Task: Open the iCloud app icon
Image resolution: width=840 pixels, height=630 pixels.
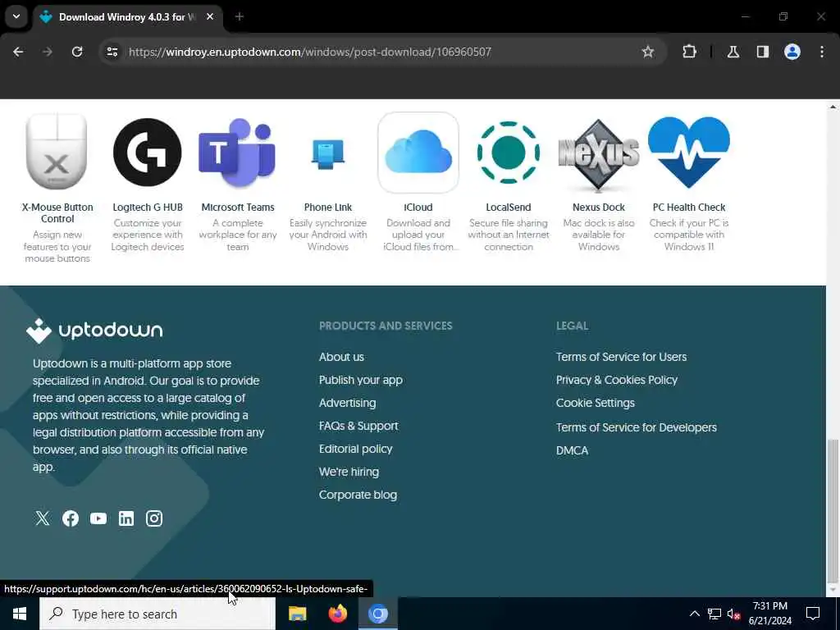Action: coord(418,152)
